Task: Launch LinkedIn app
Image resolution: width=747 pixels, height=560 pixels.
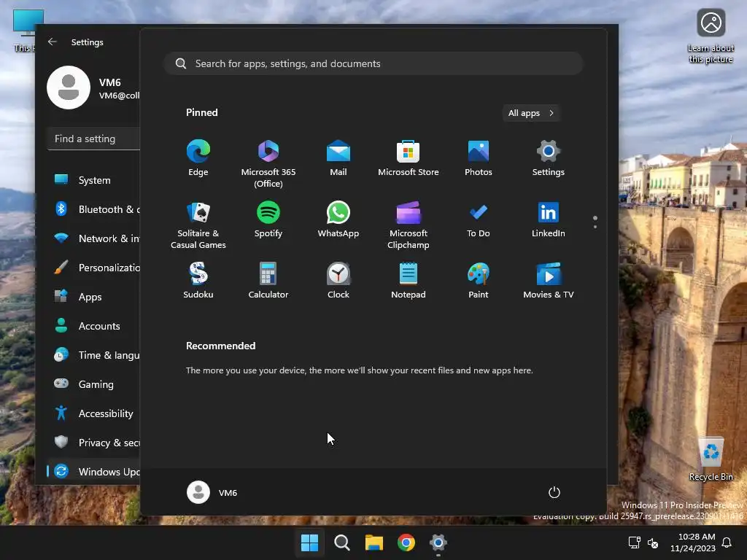Action: (x=549, y=219)
